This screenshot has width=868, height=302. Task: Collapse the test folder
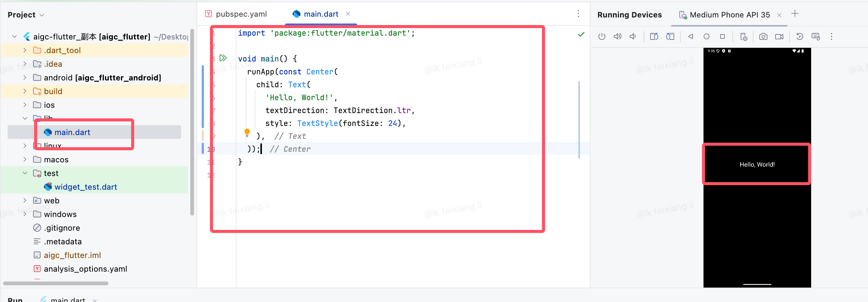point(25,173)
